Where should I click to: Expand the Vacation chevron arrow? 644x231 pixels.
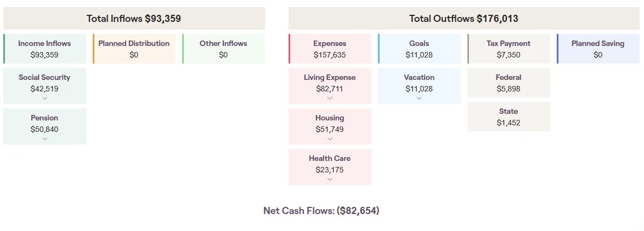coord(419,99)
